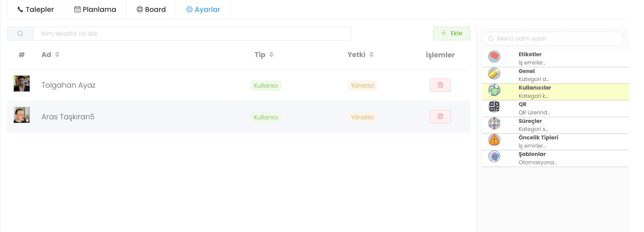Viewport: 644px width, 232px height.
Task: Sort users by Tip column arrows
Action: click(271, 55)
